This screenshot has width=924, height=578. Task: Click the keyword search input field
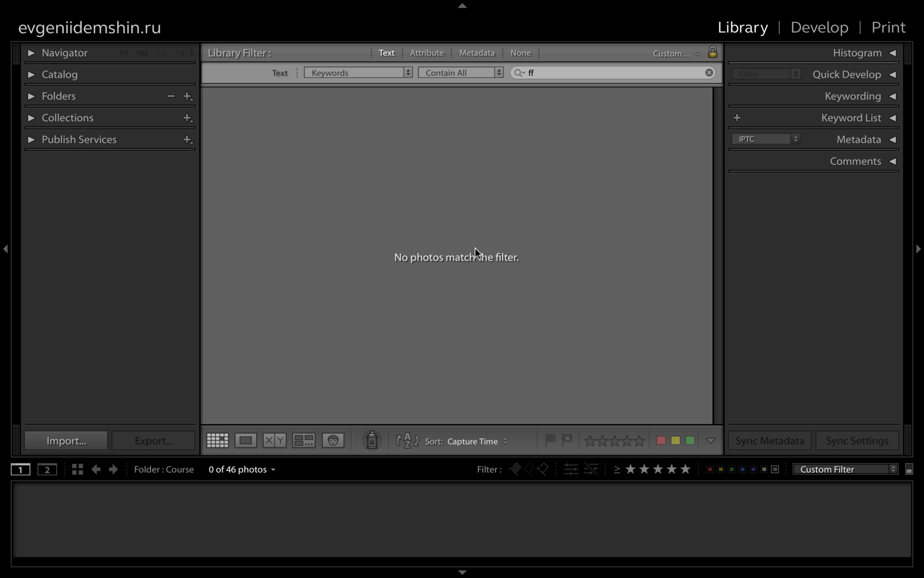(613, 73)
